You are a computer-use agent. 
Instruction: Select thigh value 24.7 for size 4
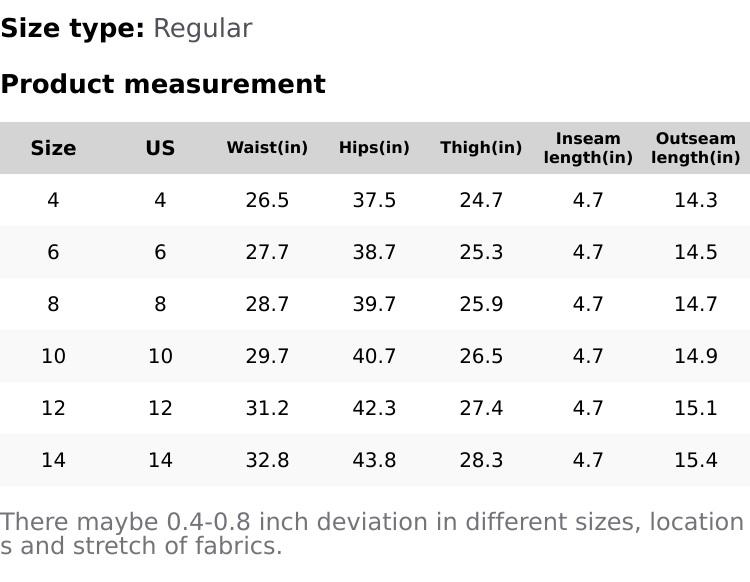481,200
